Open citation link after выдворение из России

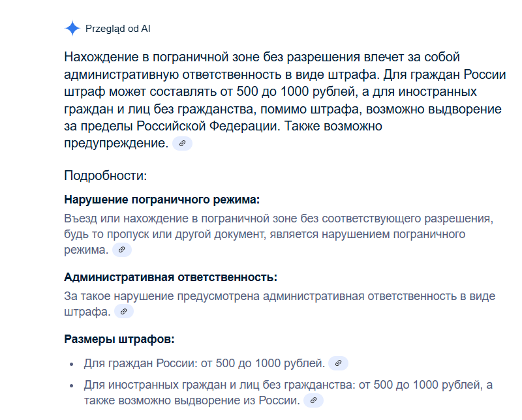pos(313,400)
